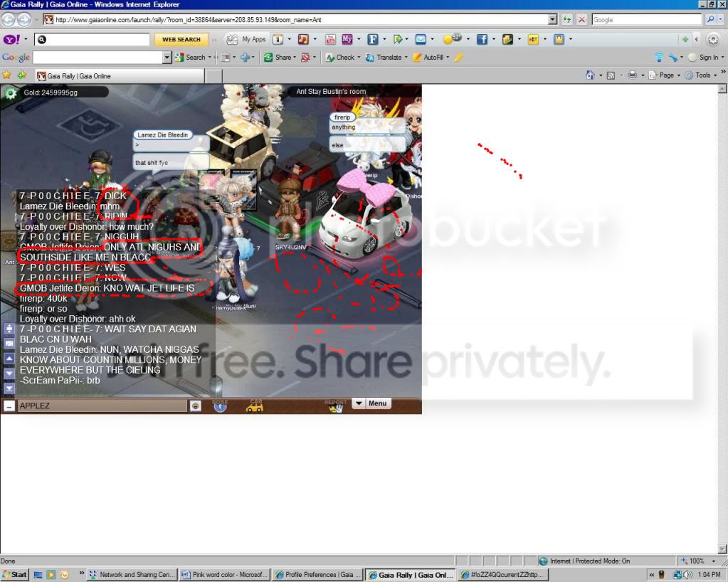The width and height of the screenshot is (728, 582).
Task: Click the IE Favorites star icon
Action: pyautogui.click(x=6, y=75)
